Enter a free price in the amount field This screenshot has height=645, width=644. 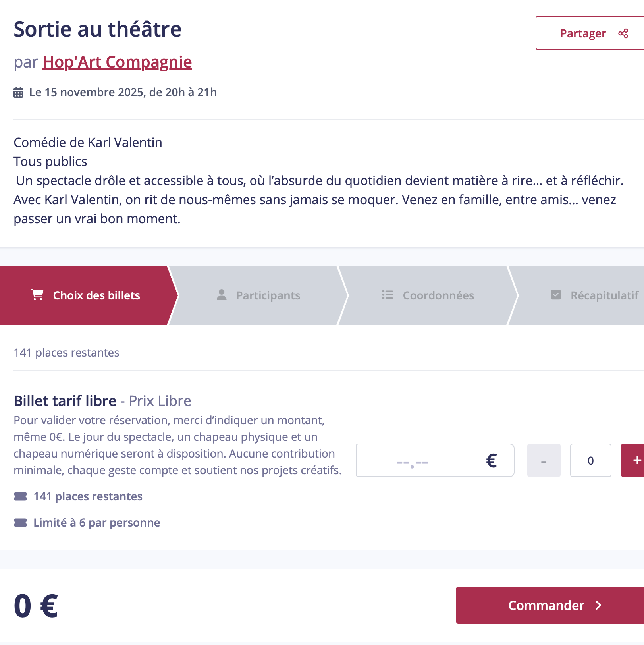click(412, 460)
